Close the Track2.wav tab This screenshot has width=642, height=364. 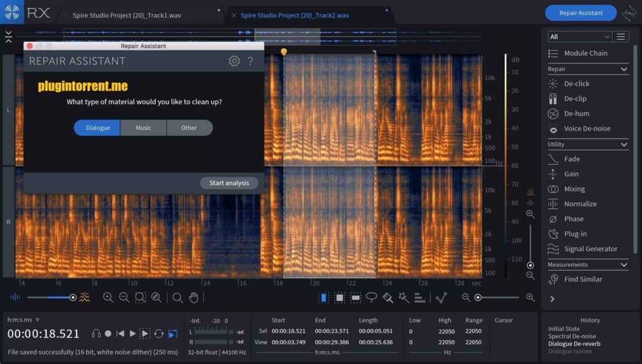point(234,15)
